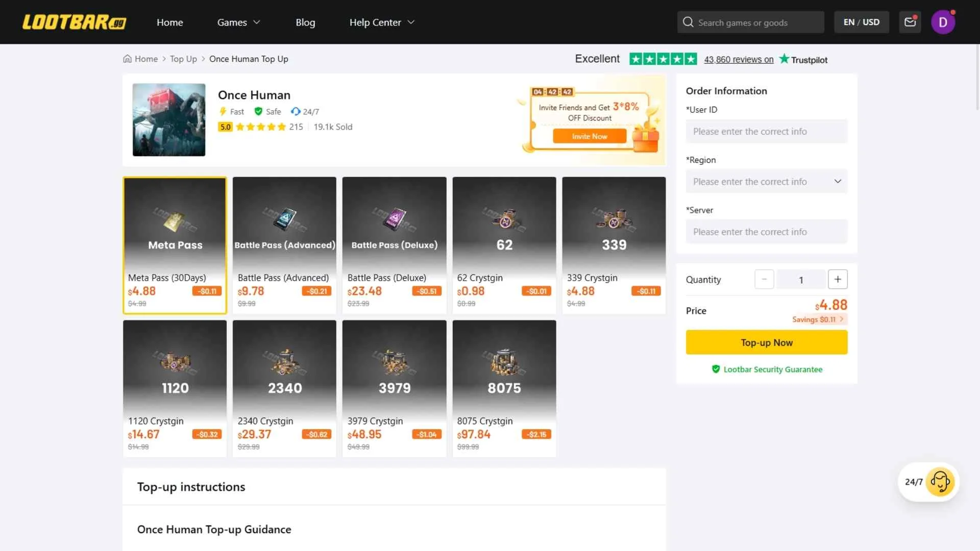
Task: Click the 24/7 headset icon near game title
Action: click(295, 111)
